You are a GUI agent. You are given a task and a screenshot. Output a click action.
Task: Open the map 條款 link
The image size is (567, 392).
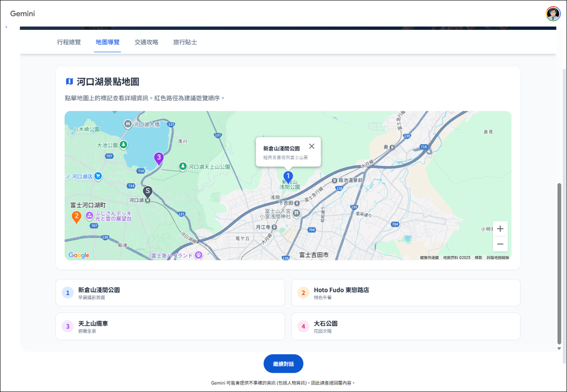pyautogui.click(x=478, y=257)
